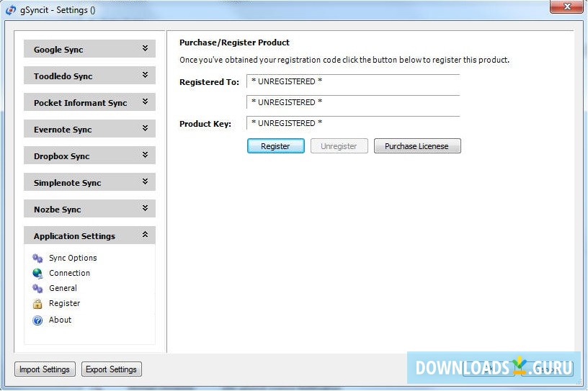Click the Product Key: label

coord(205,124)
